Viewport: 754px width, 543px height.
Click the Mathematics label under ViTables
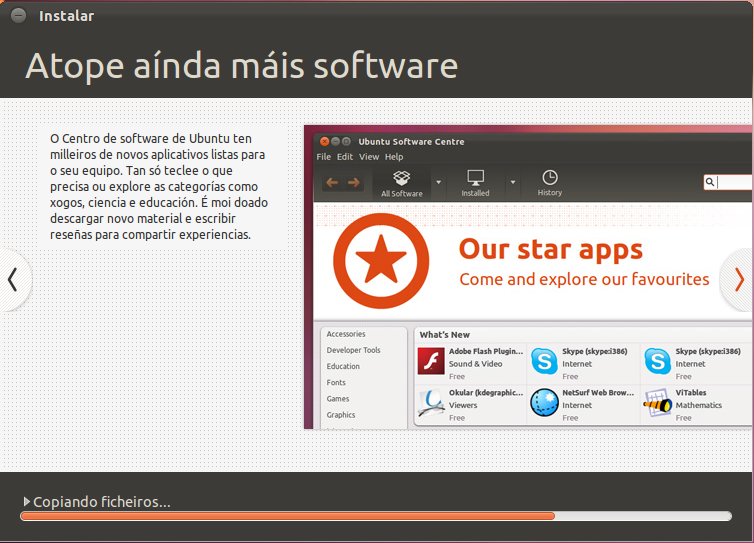pyautogui.click(x=698, y=405)
